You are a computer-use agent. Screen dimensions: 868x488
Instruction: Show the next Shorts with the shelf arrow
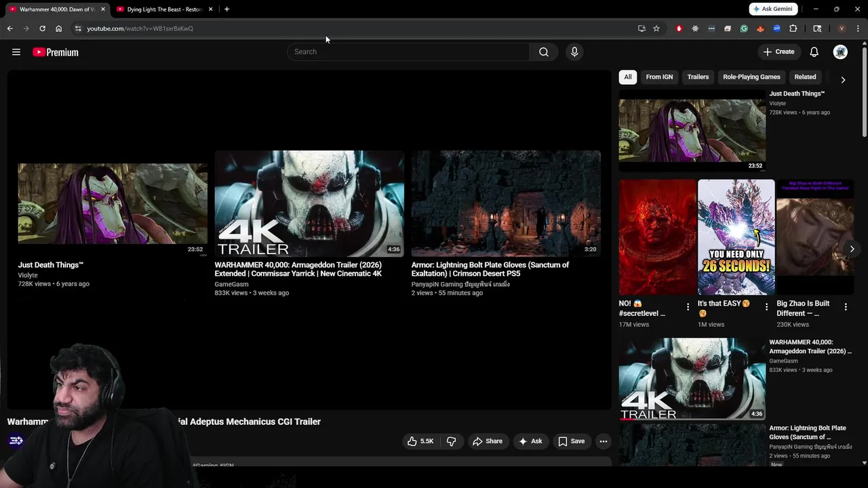[852, 249]
